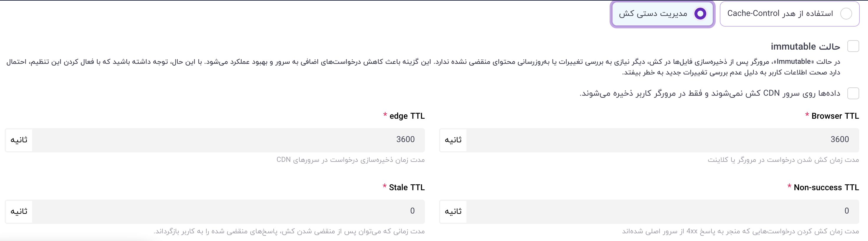Click the edge TTL field label
Screen dimensions: 868x241
click(x=407, y=116)
